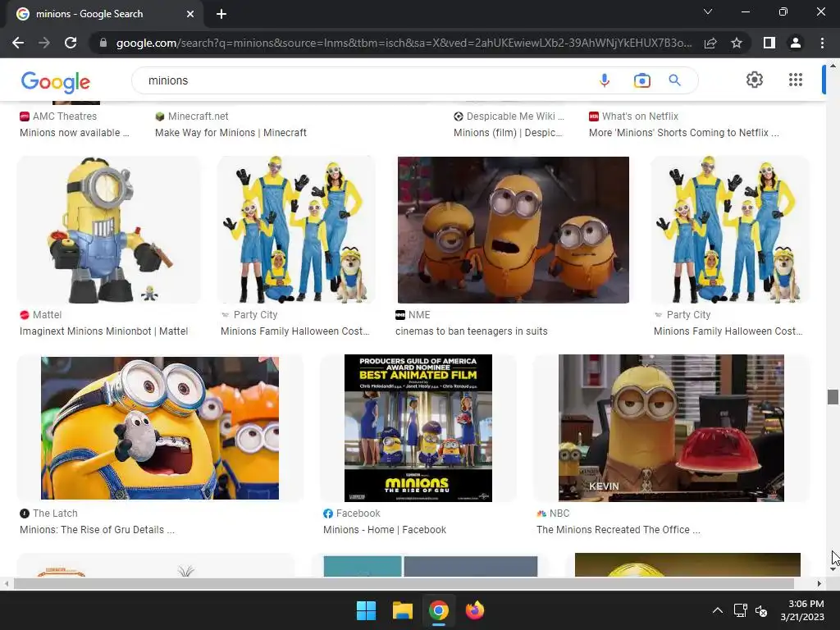Launch Firefox from taskbar

pos(475,610)
